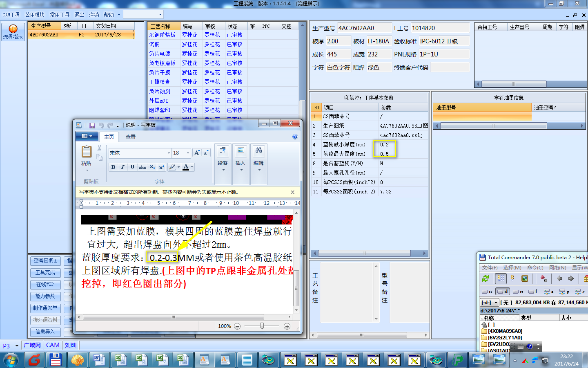Click the undo arrow in WordPad's quick access bar

101,125
